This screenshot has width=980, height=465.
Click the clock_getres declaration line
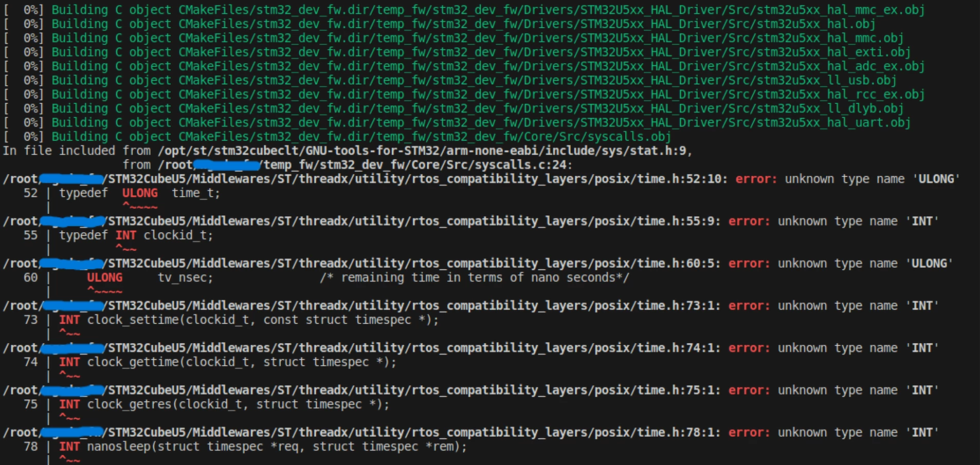click(x=224, y=404)
